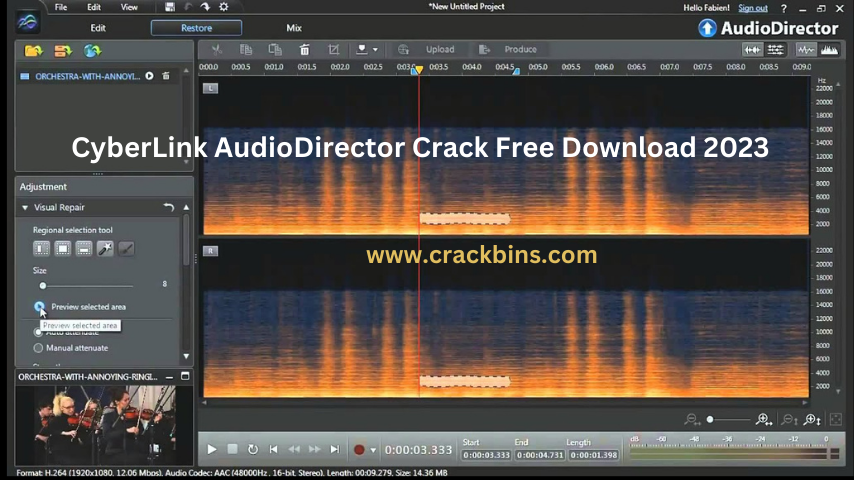Click the Play button
Screen dimensions: 854x480
point(212,449)
